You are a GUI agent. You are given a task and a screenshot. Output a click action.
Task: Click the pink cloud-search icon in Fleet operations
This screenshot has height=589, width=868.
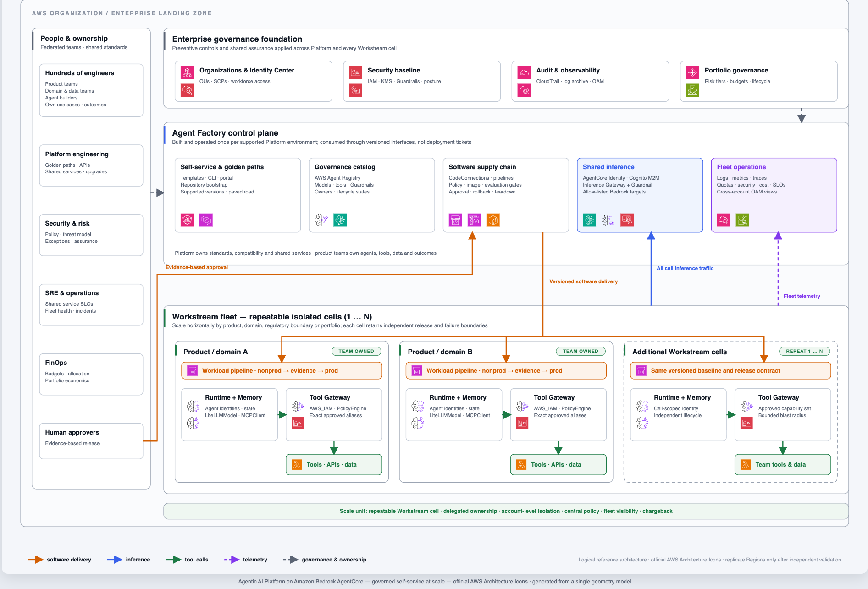click(x=724, y=220)
